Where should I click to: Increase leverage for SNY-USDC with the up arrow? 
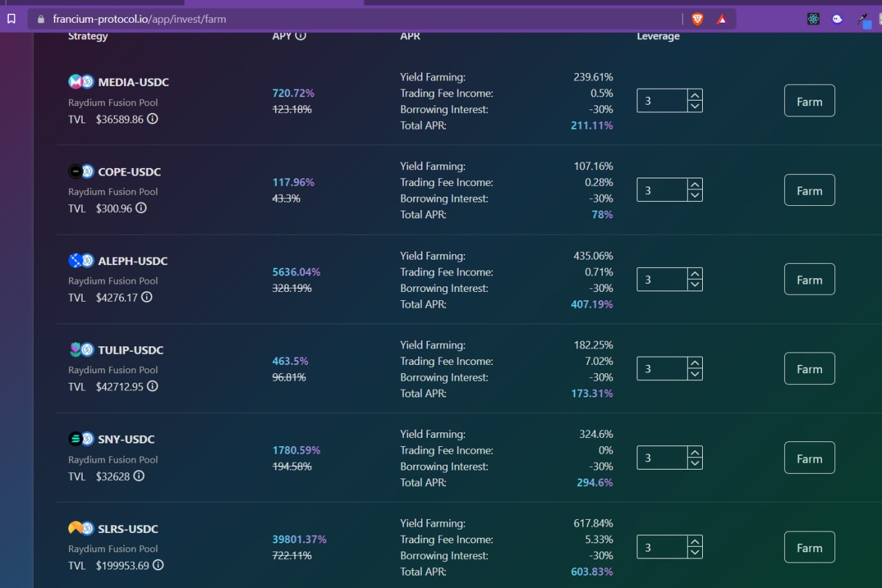[x=695, y=452]
